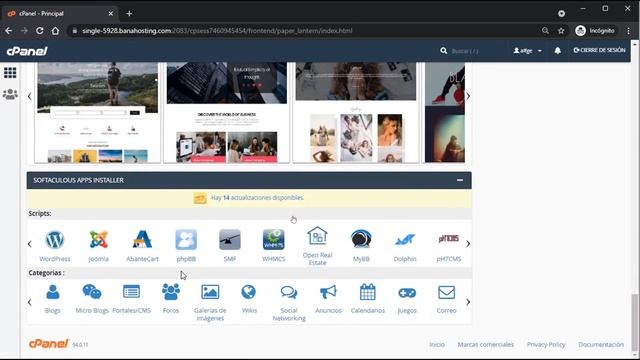
Task: Show previous scripts with left arrow
Action: [x=29, y=244]
